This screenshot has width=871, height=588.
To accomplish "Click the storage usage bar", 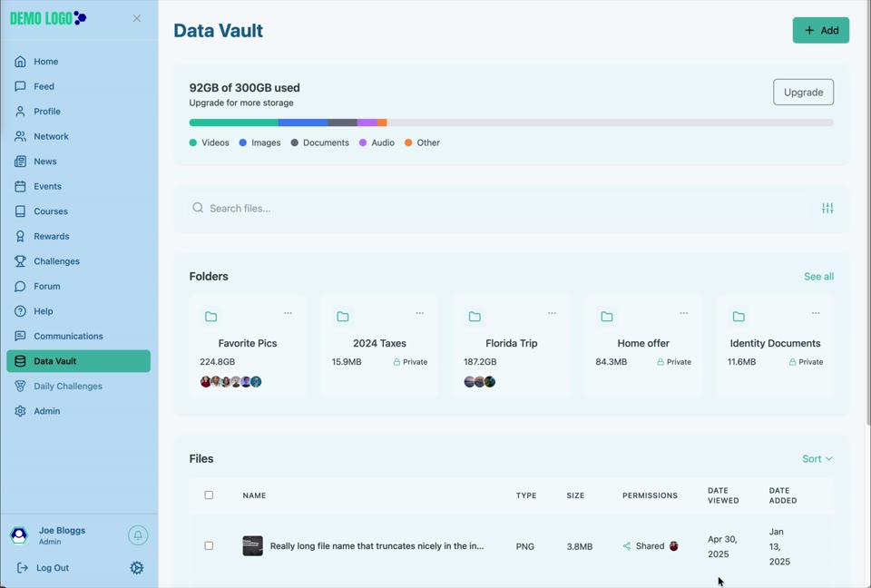I will pyautogui.click(x=511, y=122).
